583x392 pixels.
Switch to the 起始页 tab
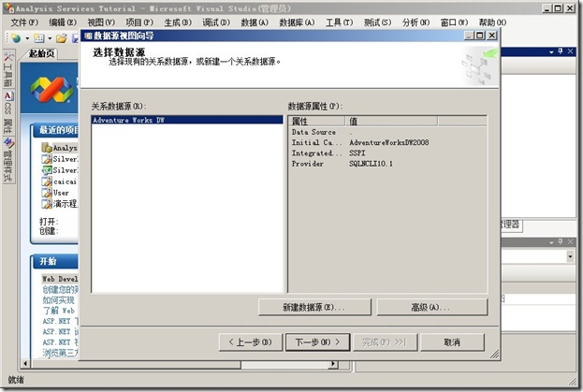(41, 53)
